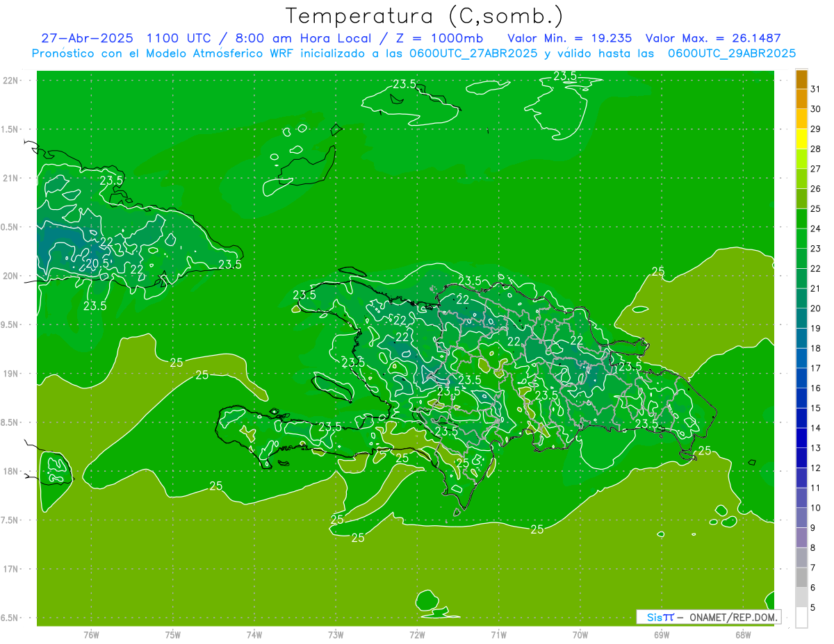Click the "70W" longitude axis label
The image size is (834, 644).
coord(580,635)
